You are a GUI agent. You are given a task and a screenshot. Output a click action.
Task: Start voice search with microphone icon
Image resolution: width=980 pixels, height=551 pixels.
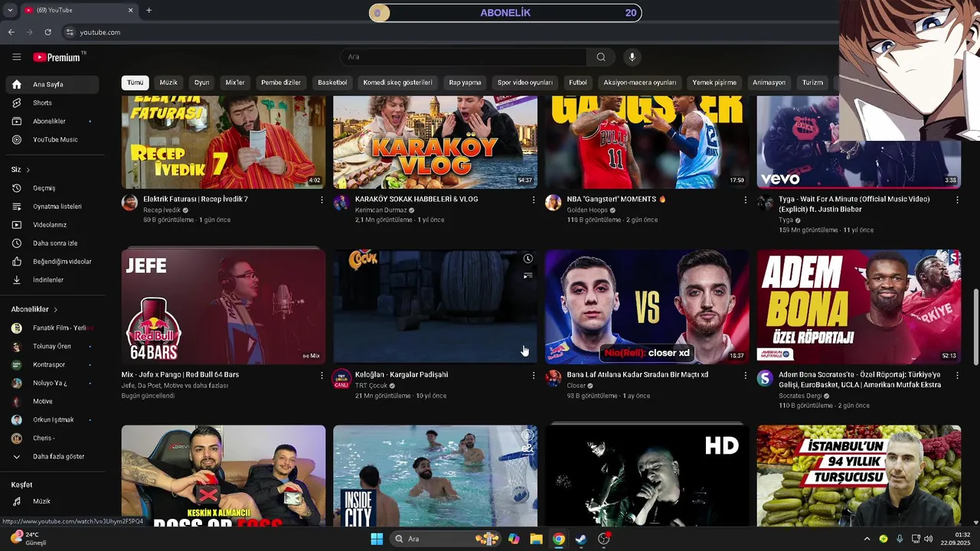632,57
